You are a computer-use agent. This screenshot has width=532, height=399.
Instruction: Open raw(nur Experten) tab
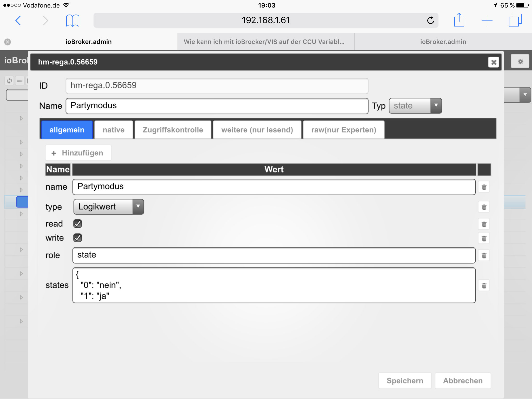pos(343,130)
